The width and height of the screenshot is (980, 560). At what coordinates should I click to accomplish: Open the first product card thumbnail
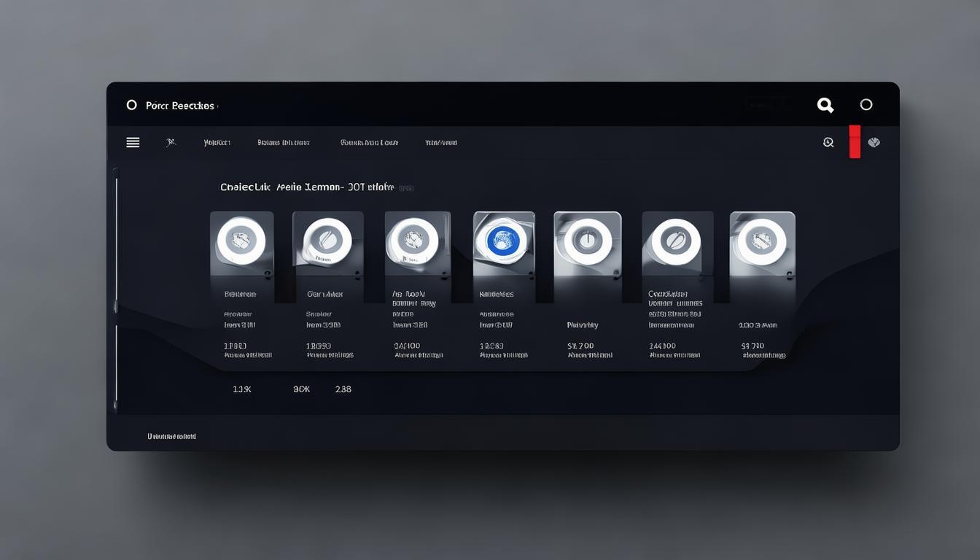(241, 241)
